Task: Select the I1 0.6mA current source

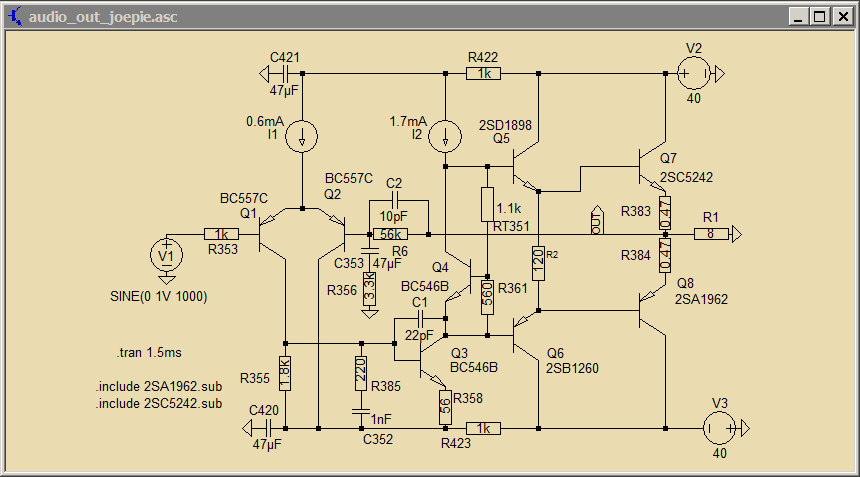Action: [x=302, y=137]
